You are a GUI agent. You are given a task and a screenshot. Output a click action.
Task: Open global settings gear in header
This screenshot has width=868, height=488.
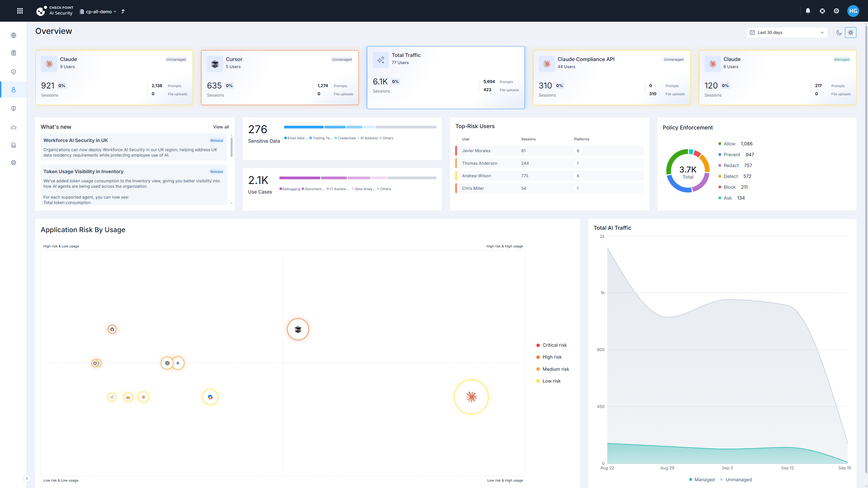pos(836,11)
